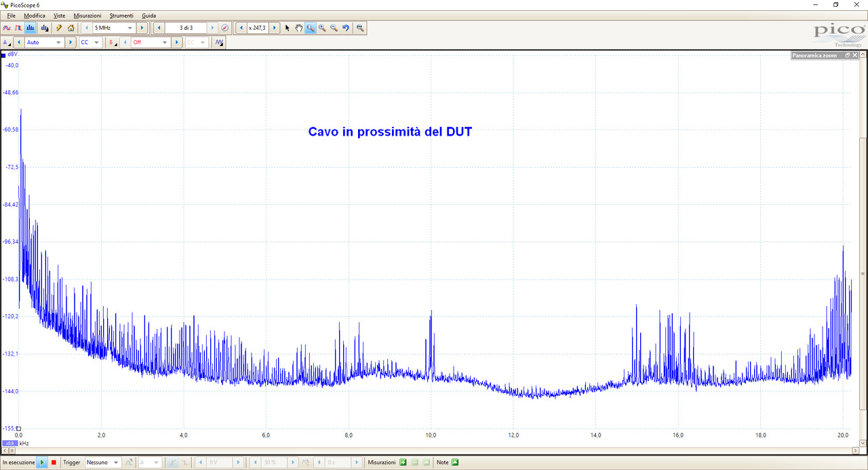Undock the Panoramica zoom panel
Viewport: 868px width, 470px height.
pos(847,55)
